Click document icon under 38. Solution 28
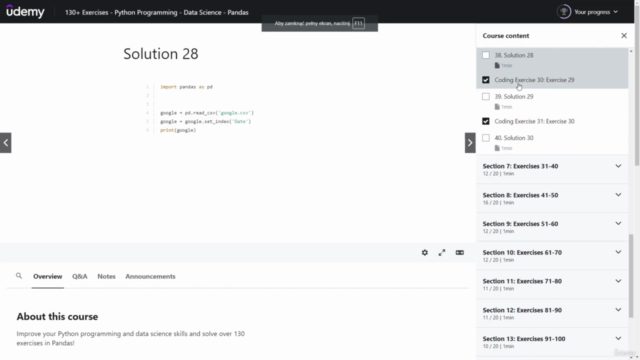Screen dimensions: 640x360 click(x=497, y=65)
